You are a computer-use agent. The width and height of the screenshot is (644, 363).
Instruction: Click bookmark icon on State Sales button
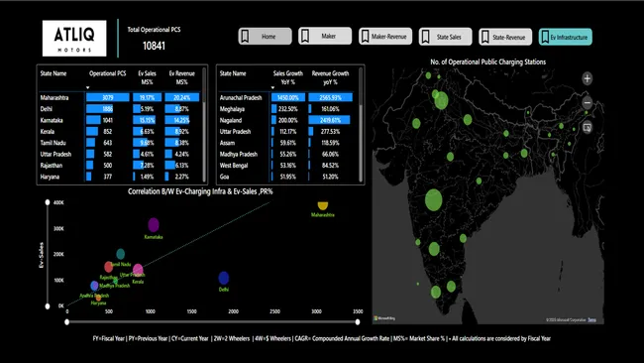(425, 37)
